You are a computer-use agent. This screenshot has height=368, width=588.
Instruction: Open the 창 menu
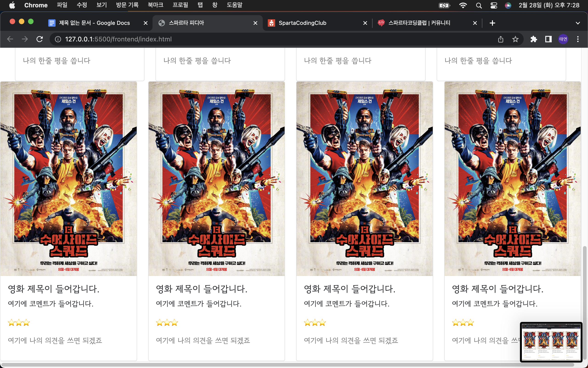click(215, 5)
